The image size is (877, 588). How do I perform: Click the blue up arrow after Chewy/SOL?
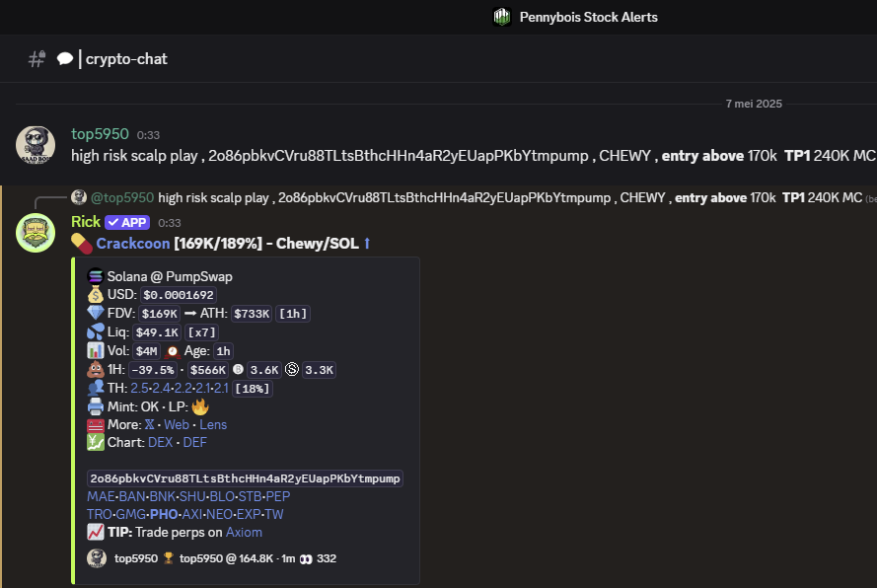(x=367, y=244)
